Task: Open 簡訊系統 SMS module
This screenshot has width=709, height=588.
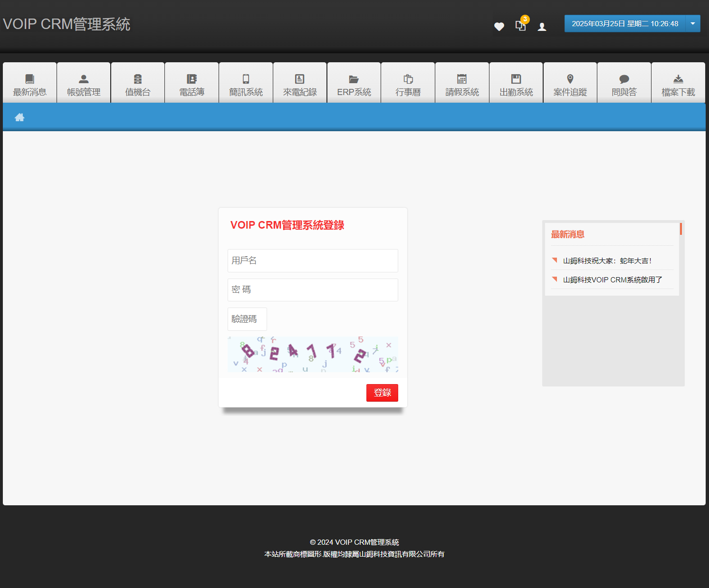Action: pyautogui.click(x=246, y=84)
